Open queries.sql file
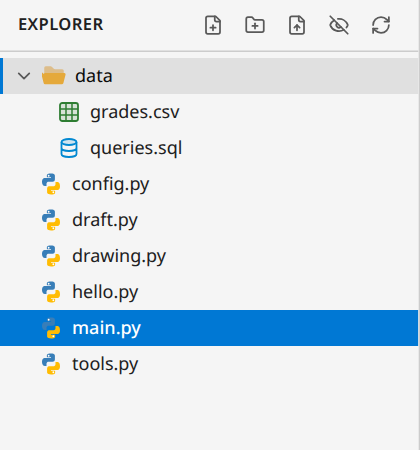 136,148
